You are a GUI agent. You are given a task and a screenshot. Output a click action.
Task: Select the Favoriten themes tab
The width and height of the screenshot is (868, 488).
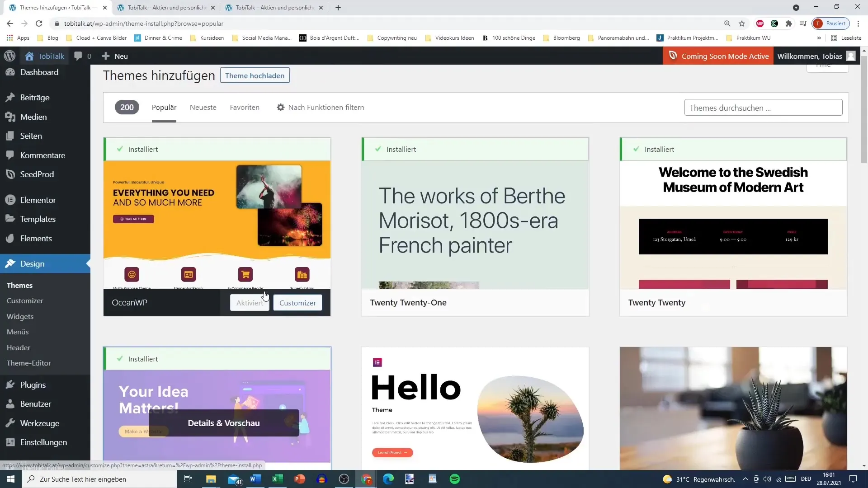245,107
